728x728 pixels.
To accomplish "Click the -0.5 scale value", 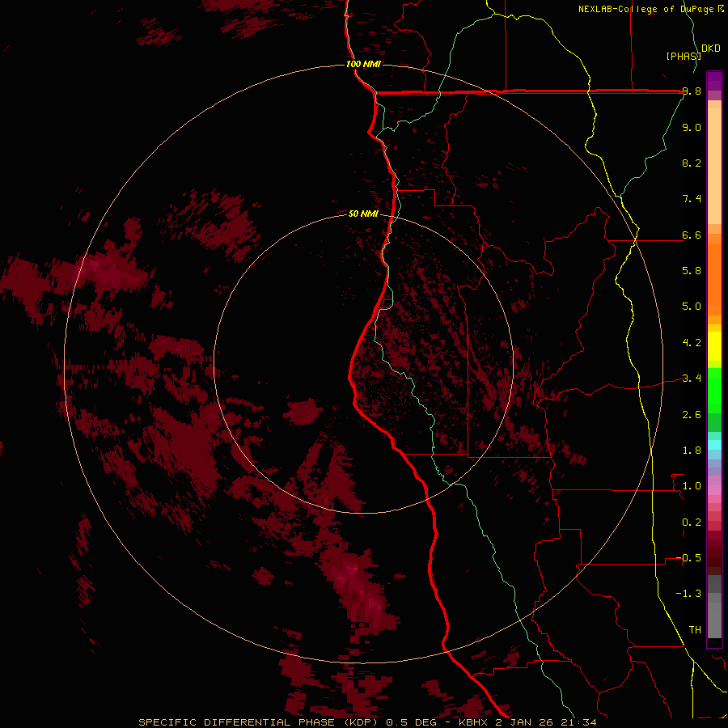I will [688, 558].
